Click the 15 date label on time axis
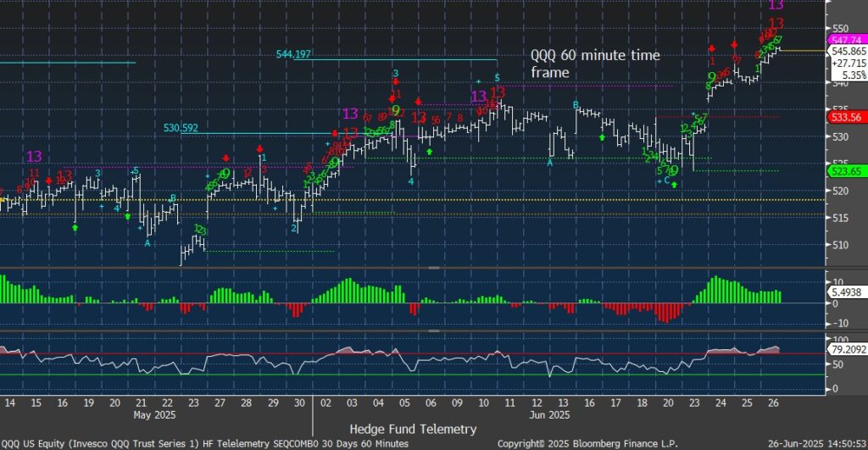 tap(36, 403)
